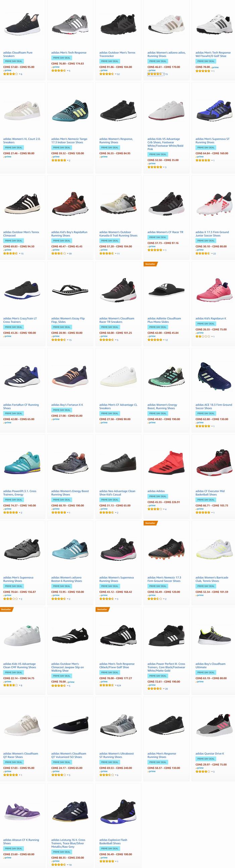This screenshot has width=235, height=868.
Task: Click the prime logo under Climacool Jawpaw Slip on price
Action: pos(71,682)
